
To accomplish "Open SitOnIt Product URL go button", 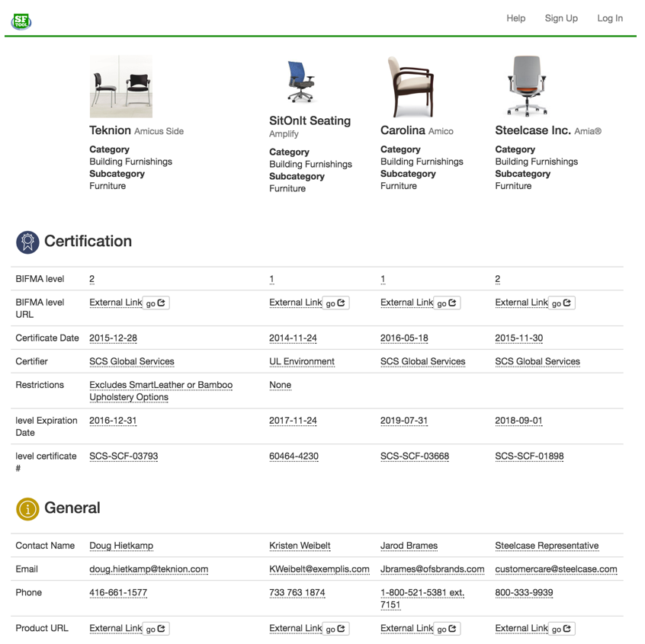I will point(335,629).
